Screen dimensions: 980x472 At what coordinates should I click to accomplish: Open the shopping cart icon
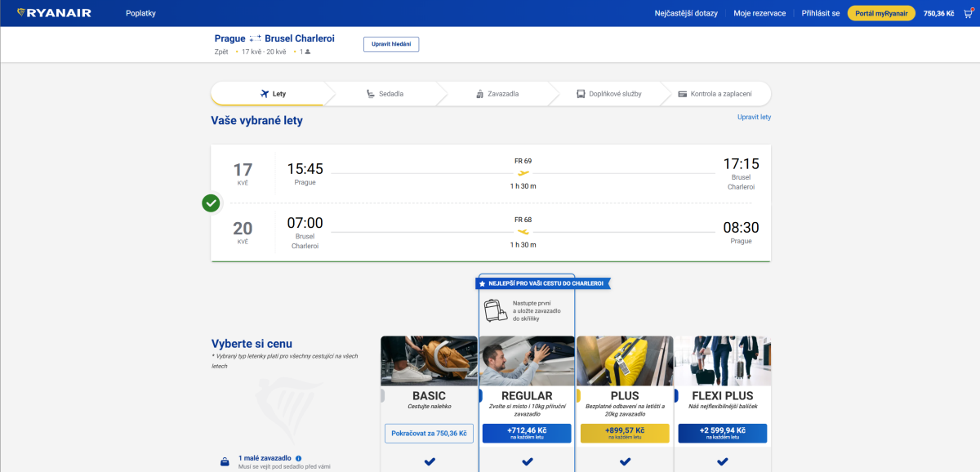[x=968, y=13]
